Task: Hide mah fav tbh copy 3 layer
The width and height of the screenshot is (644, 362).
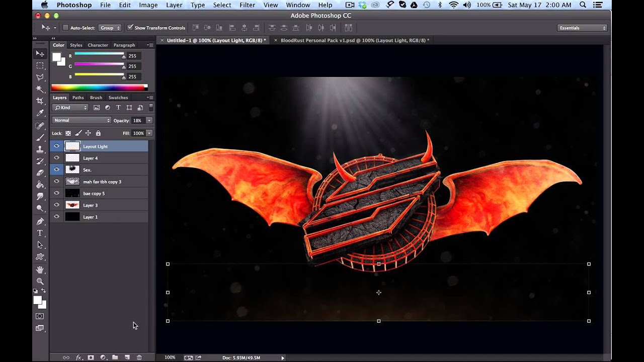Action: 56,182
